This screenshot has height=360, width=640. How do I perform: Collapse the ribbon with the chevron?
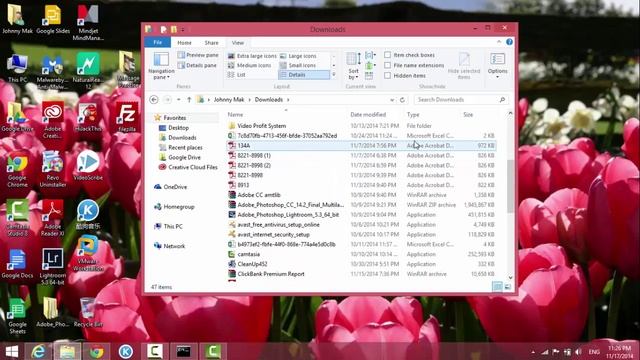point(499,42)
